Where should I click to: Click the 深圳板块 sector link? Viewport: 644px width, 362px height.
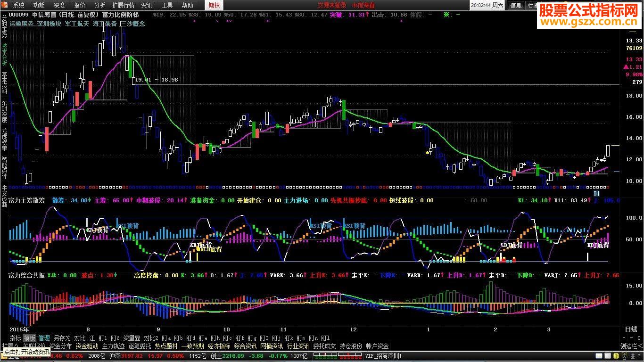coord(50,23)
